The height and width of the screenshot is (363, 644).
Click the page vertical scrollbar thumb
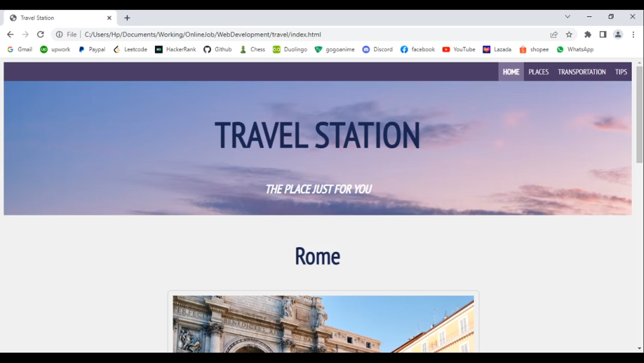coord(639,114)
